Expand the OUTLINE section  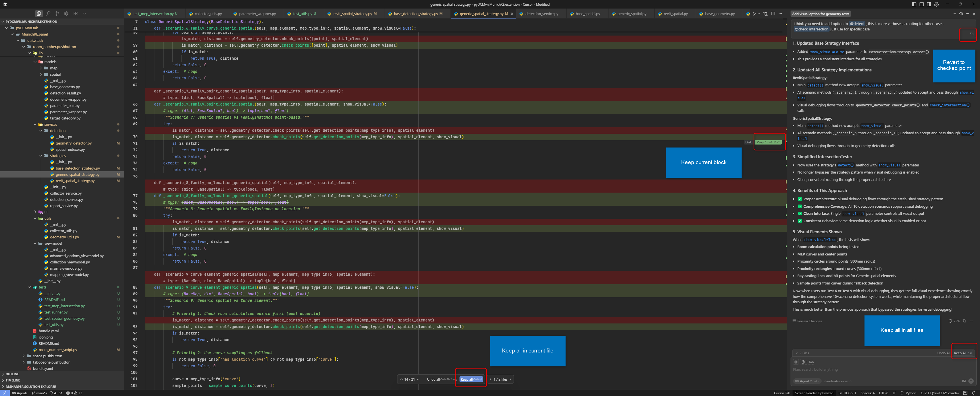[x=12, y=374]
